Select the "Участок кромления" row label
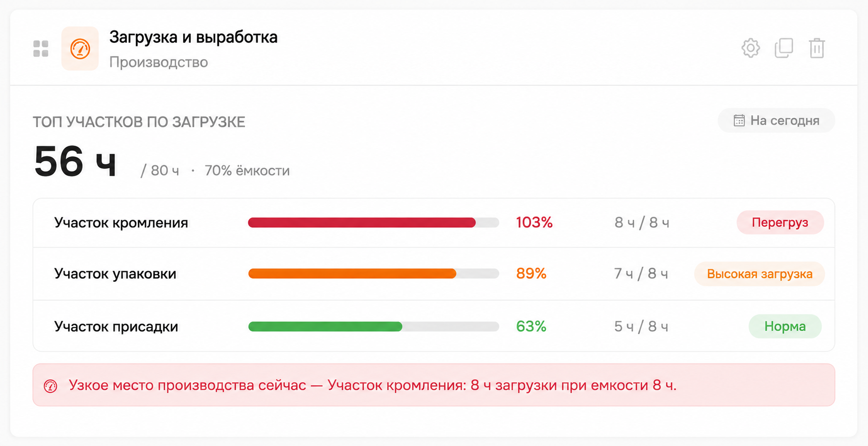Viewport: 868px width, 446px height. 121,223
